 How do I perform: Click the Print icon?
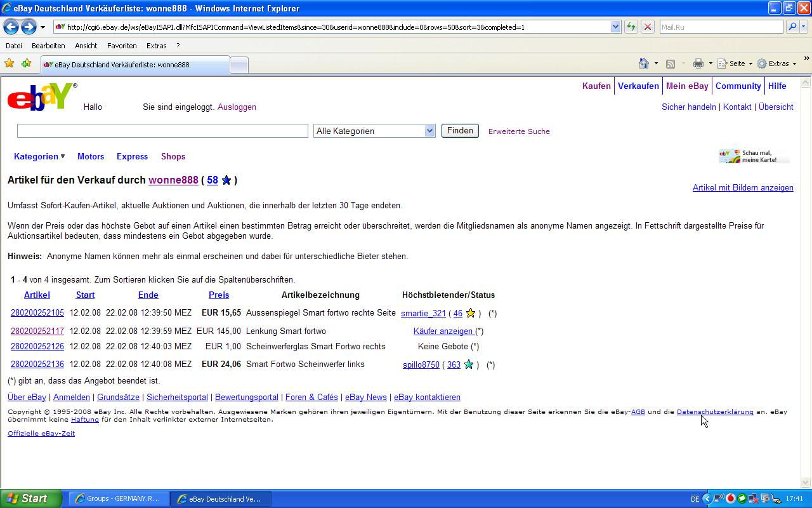pyautogui.click(x=698, y=63)
